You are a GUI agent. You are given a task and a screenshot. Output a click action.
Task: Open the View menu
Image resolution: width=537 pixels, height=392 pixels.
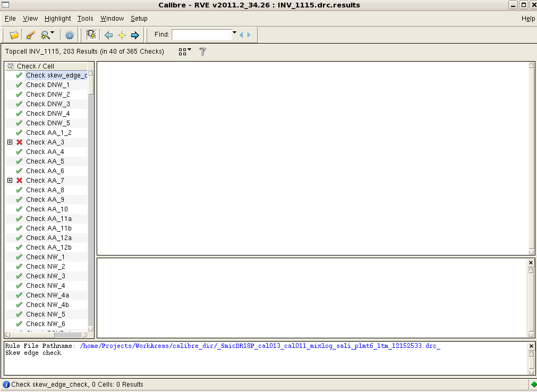click(30, 19)
